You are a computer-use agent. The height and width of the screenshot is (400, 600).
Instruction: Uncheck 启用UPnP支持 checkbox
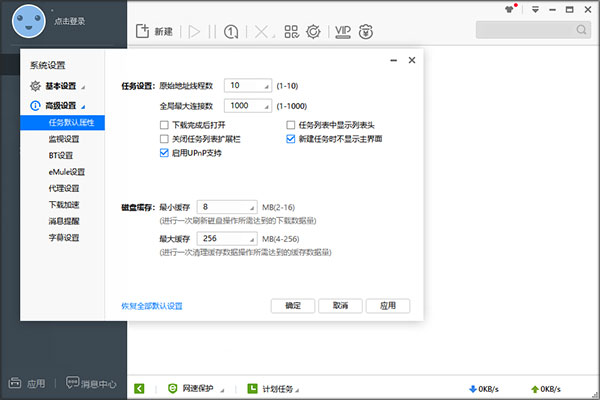(164, 153)
